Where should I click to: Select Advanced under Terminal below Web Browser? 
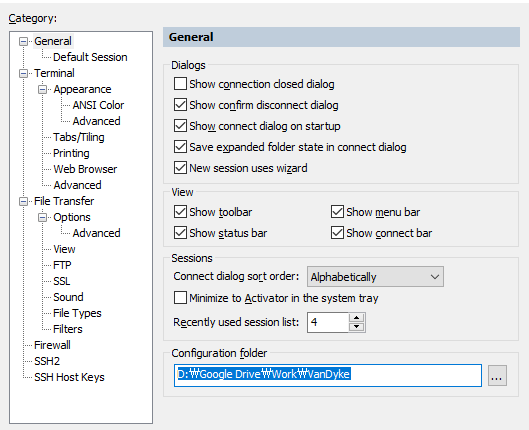tap(77, 185)
